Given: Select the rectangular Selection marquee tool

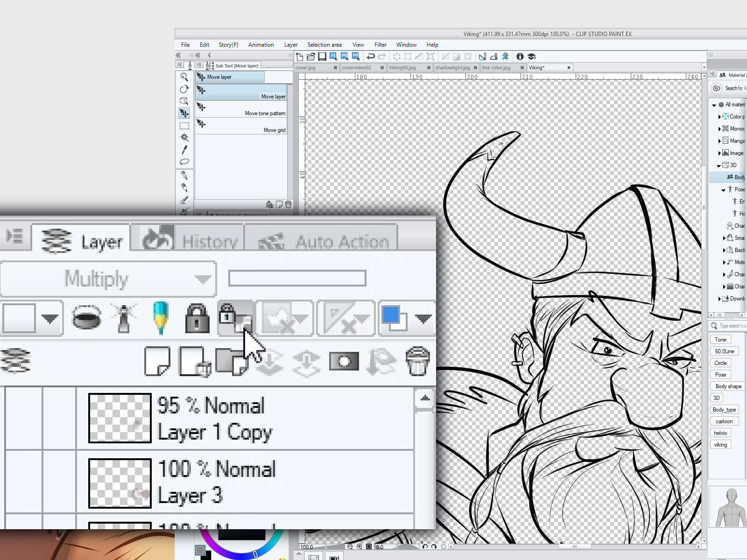Looking at the screenshot, I should [x=184, y=126].
